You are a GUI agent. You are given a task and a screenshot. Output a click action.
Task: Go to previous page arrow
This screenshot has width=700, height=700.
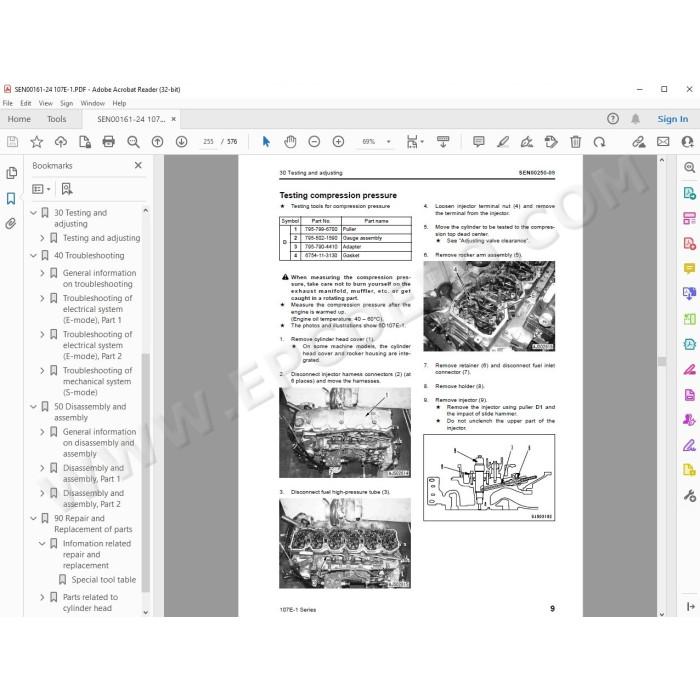pyautogui.click(x=157, y=142)
